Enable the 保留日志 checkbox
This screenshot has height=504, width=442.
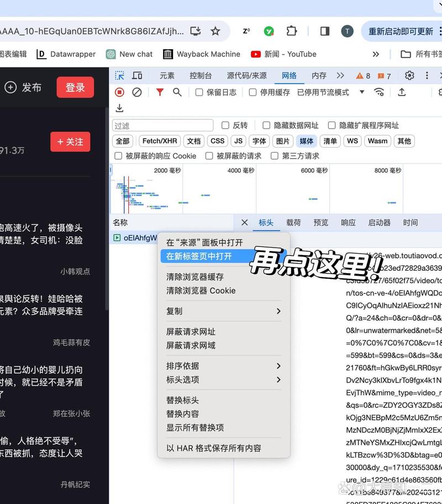[199, 93]
